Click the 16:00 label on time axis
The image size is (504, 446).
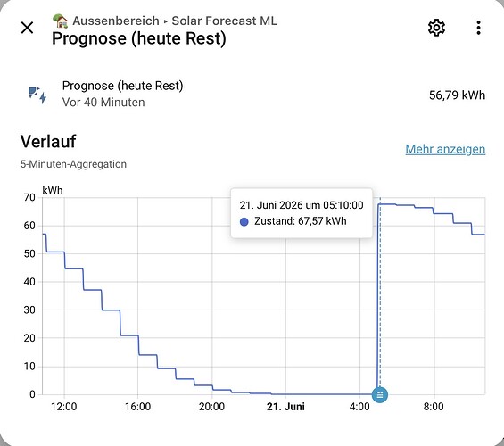[x=138, y=407]
